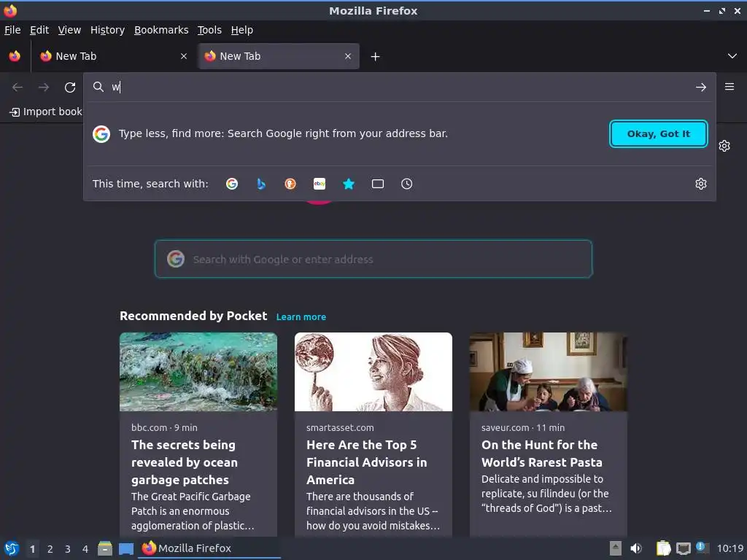Open the Pocket Learn more link
The height and width of the screenshot is (560, 747).
tap(301, 317)
